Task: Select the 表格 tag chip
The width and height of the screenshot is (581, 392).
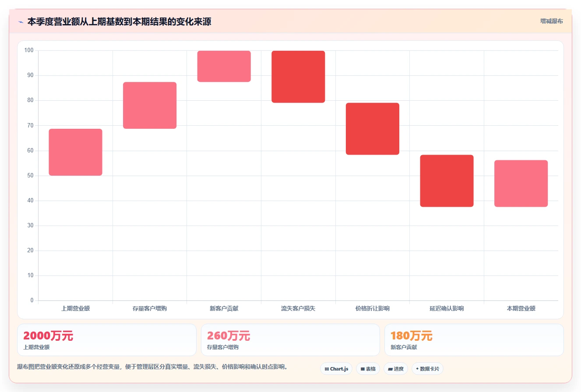Action: point(368,369)
